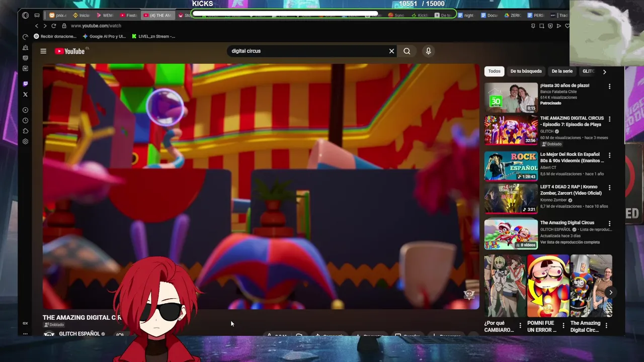Go forward with the browser forward arrow

coord(45,26)
